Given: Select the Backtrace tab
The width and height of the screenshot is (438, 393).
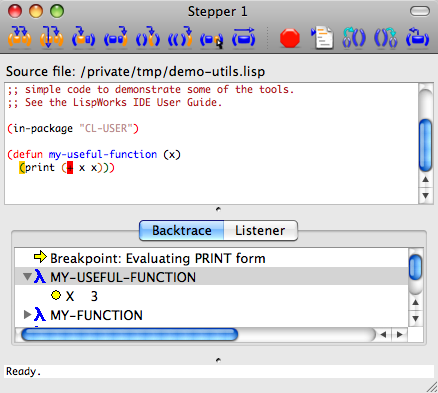Looking at the screenshot, I should [182, 230].
